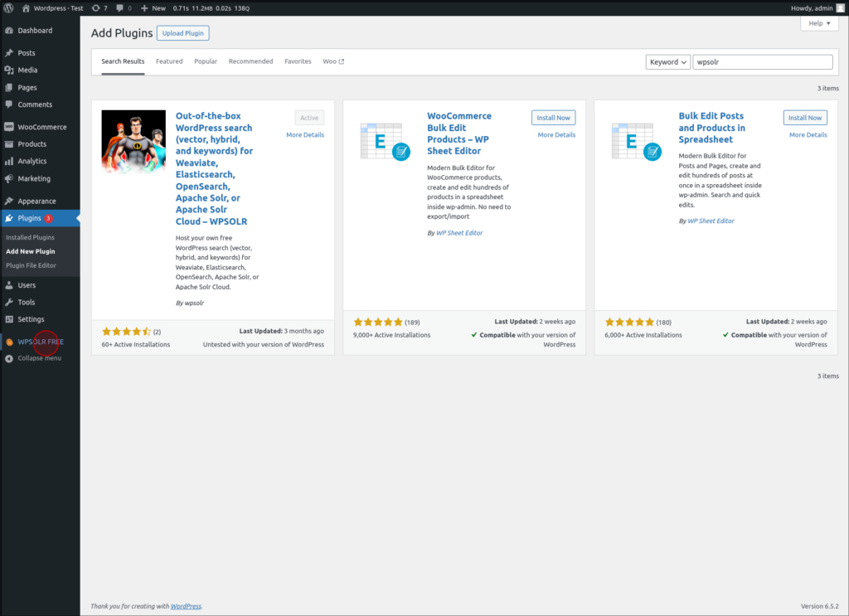This screenshot has height=616, width=849.
Task: Open the Media library icon
Action: pos(8,70)
